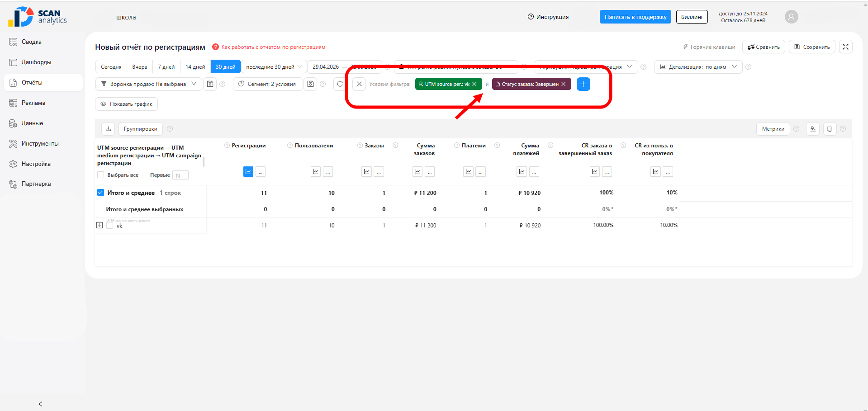Open ellipsis options under Регистрации column

tap(261, 172)
